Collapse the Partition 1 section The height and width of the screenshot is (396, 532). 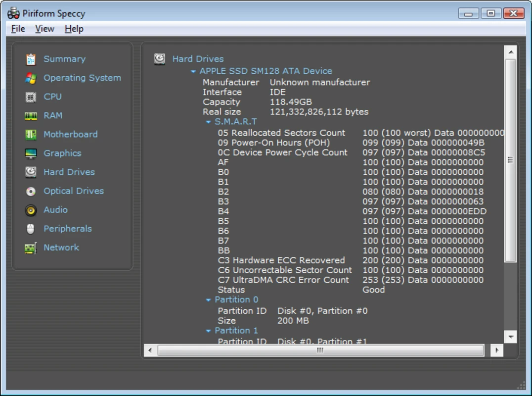pyautogui.click(x=208, y=330)
